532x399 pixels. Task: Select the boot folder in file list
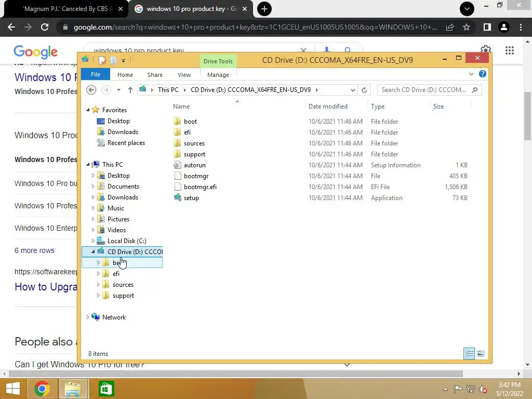190,122
